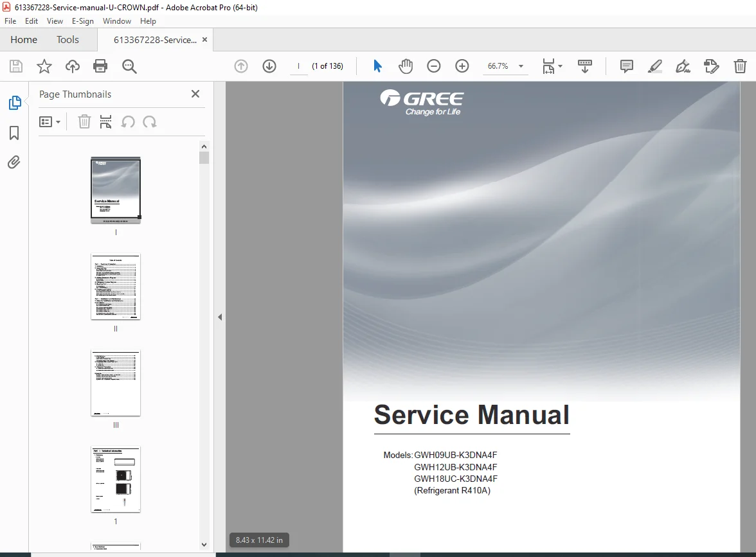This screenshot has height=557, width=756.
Task: Click the read mode keyboard icon
Action: coord(585,66)
